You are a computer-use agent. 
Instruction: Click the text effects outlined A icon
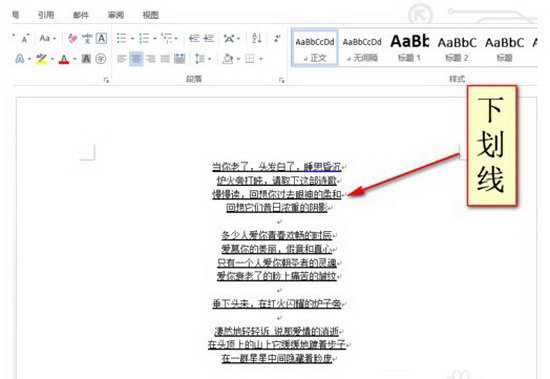coord(20,59)
